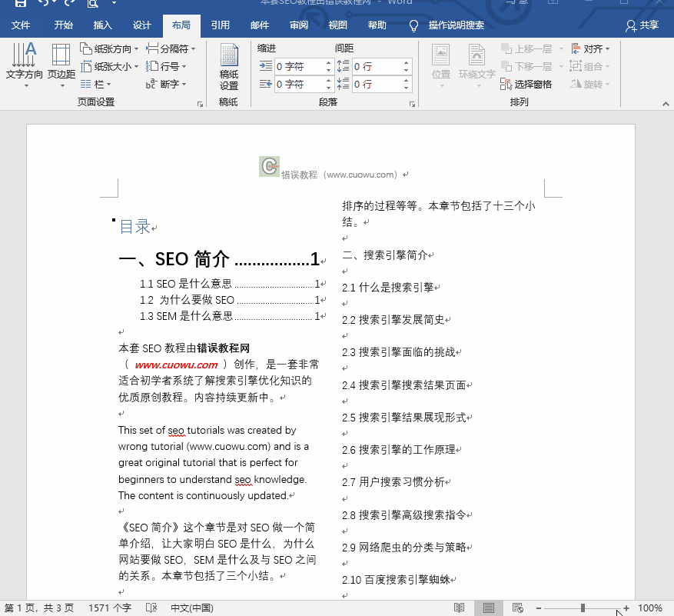
Task: Switch to the Insert (插入) tab
Action: pos(102,25)
